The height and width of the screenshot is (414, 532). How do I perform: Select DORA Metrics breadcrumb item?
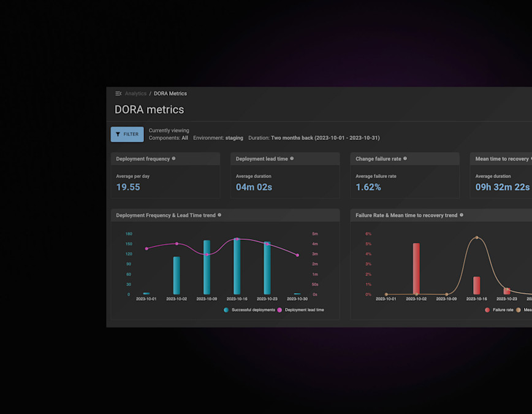(170, 93)
